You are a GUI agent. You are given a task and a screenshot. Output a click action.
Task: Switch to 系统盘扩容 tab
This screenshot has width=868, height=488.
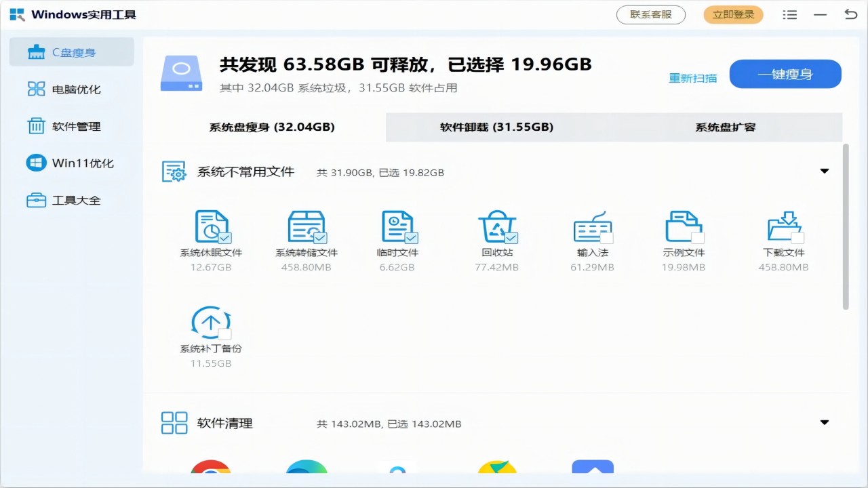point(725,127)
